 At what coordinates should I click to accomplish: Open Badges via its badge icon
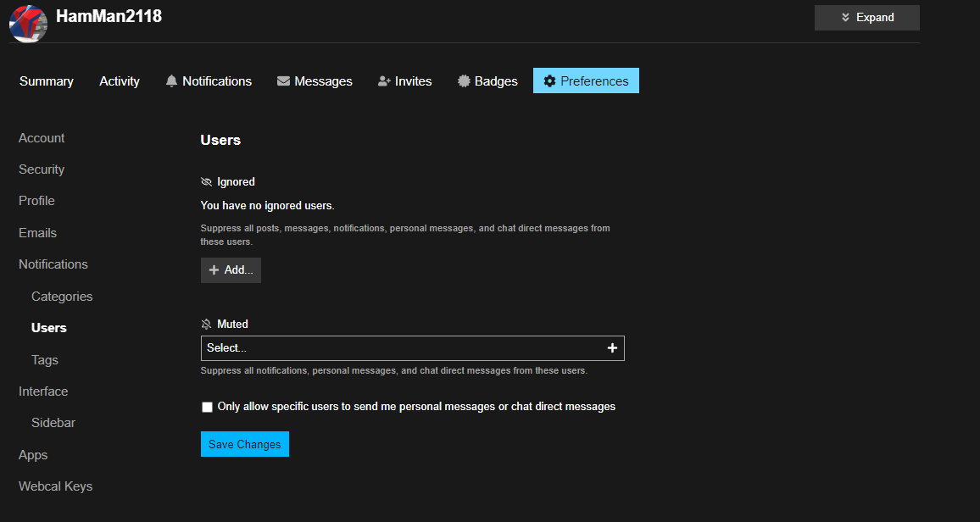463,81
